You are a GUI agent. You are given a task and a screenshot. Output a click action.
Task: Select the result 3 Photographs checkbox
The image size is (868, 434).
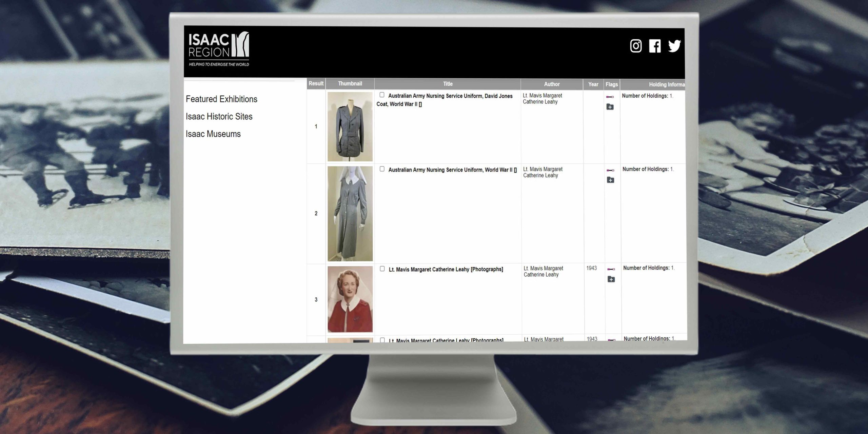tap(382, 269)
